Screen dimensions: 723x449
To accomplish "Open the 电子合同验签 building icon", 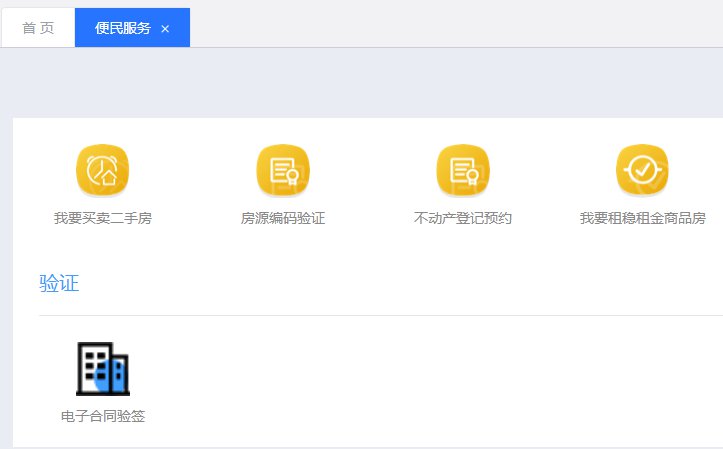I will [x=103, y=369].
